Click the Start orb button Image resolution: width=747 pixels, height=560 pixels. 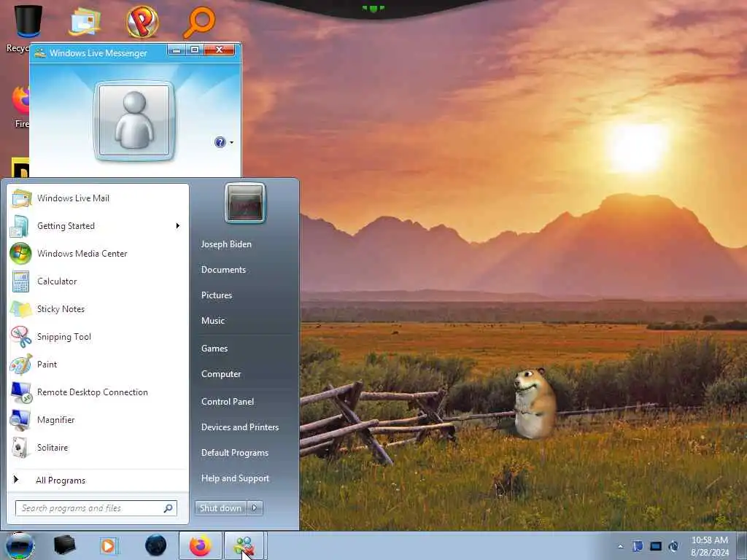pyautogui.click(x=20, y=545)
